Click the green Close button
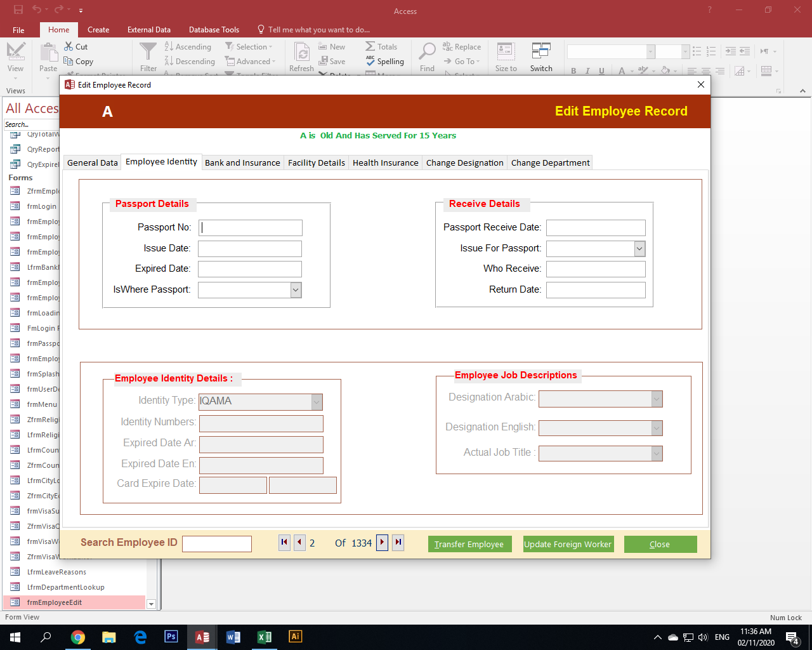Viewport: 812px width, 650px height. [660, 544]
